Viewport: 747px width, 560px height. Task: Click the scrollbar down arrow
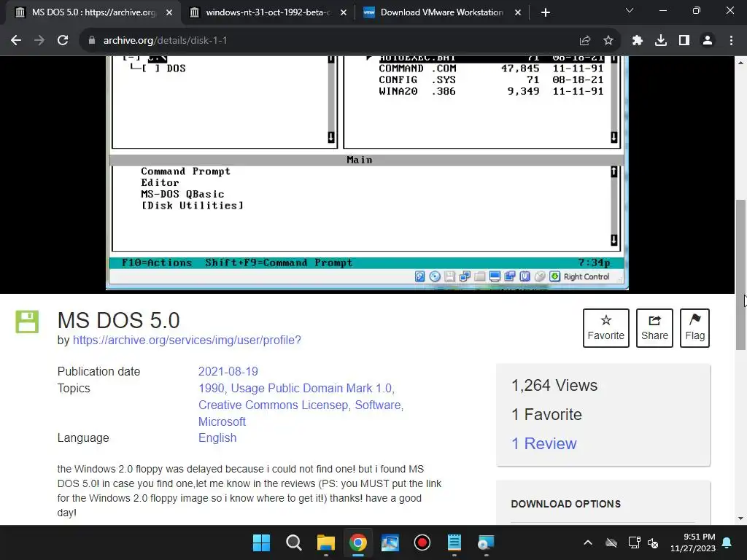[x=741, y=518]
